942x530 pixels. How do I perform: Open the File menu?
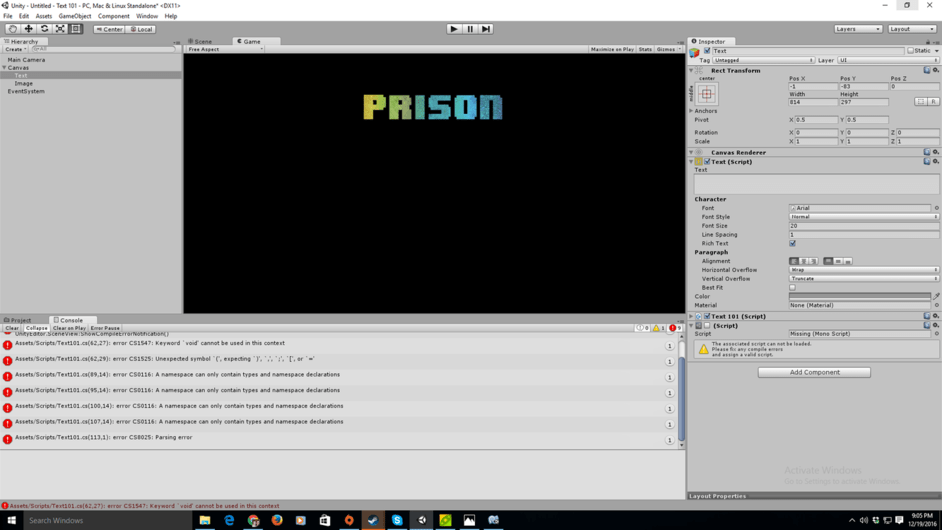[8, 16]
